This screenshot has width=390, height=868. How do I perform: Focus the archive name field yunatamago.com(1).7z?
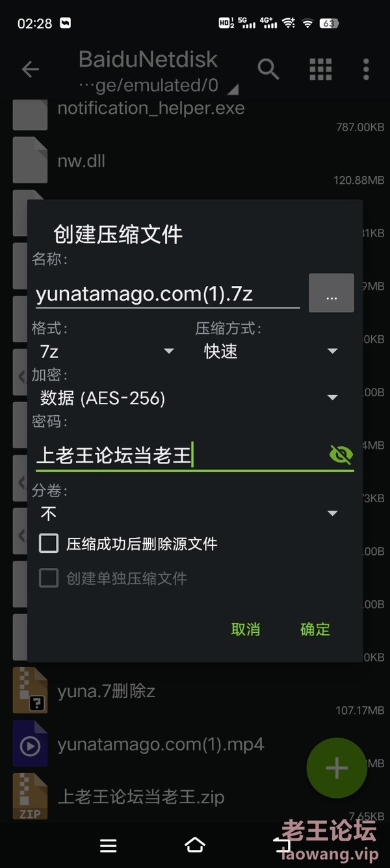click(168, 294)
